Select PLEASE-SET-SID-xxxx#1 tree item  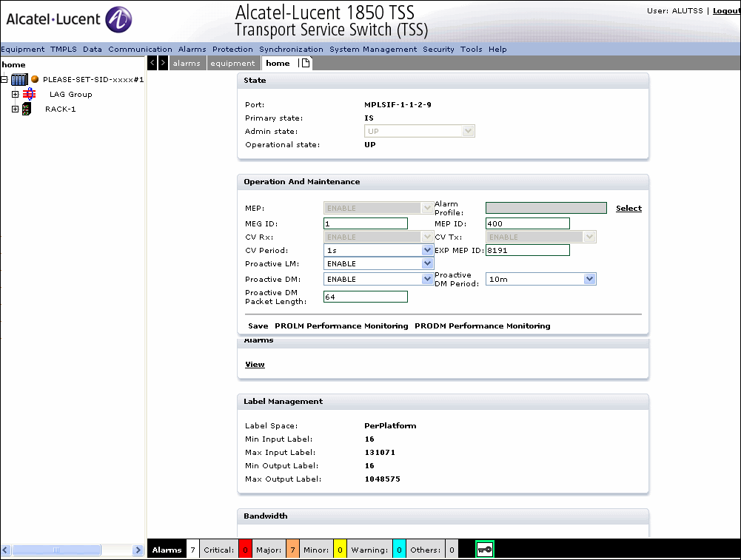pos(93,79)
